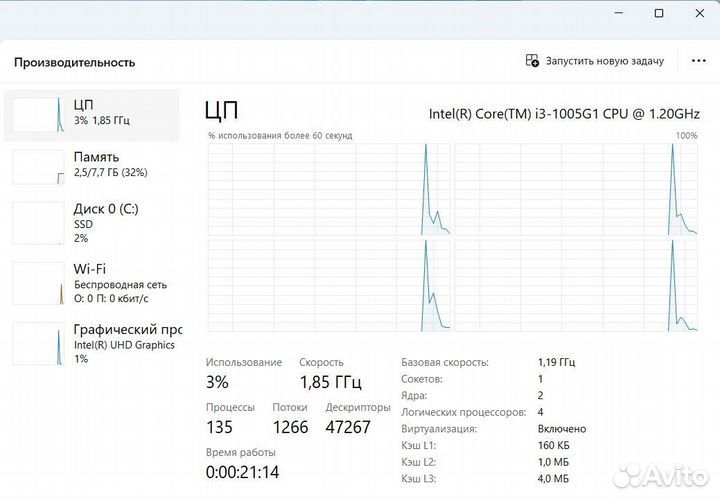Image resolution: width=720 pixels, height=501 pixels.
Task: Click the Дескрипторы value 47267
Action: (x=348, y=427)
